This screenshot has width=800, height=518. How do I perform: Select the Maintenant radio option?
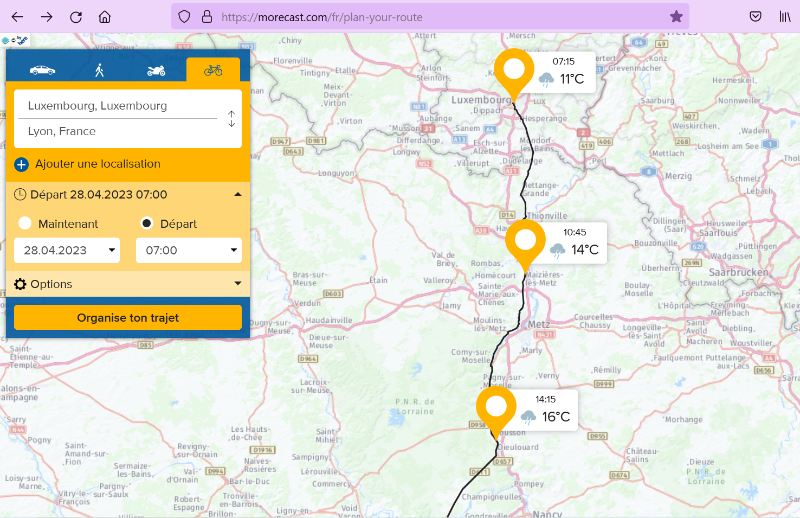pyautogui.click(x=25, y=223)
